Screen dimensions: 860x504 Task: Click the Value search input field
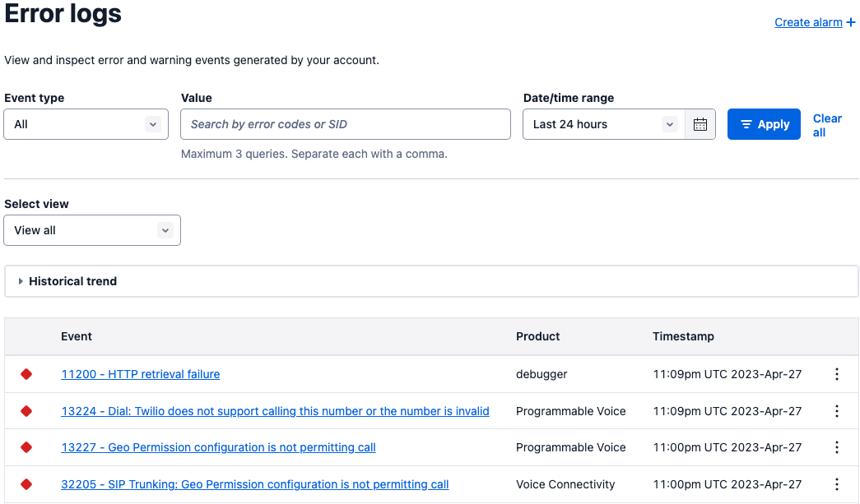click(x=345, y=123)
